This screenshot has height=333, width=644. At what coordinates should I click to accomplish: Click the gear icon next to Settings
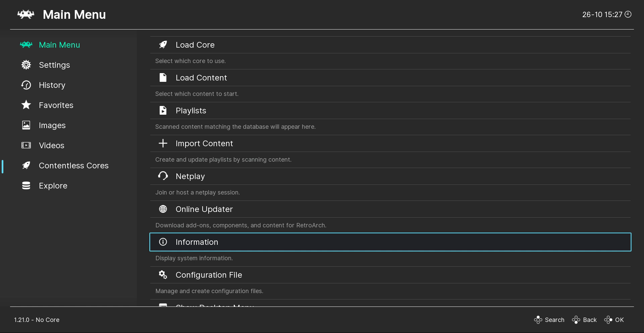point(26,65)
